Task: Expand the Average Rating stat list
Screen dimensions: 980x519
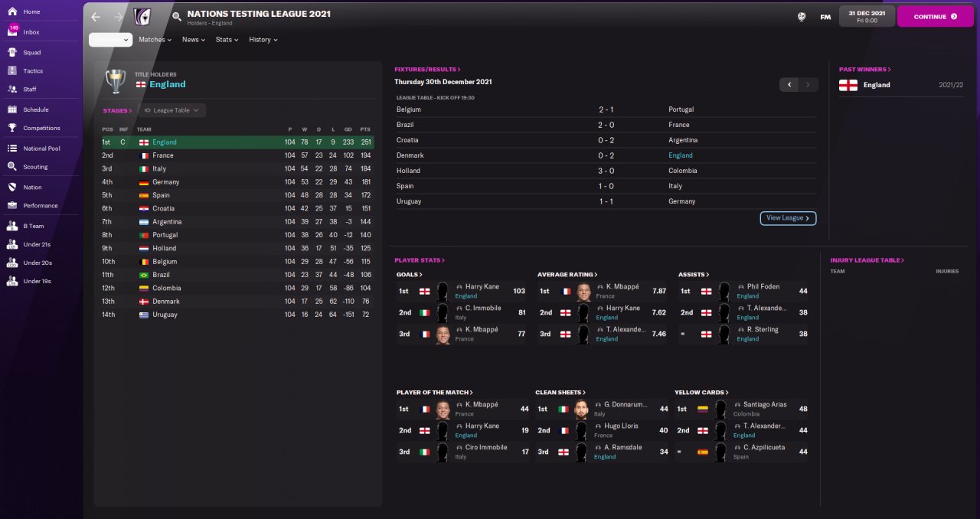Action: click(x=567, y=274)
